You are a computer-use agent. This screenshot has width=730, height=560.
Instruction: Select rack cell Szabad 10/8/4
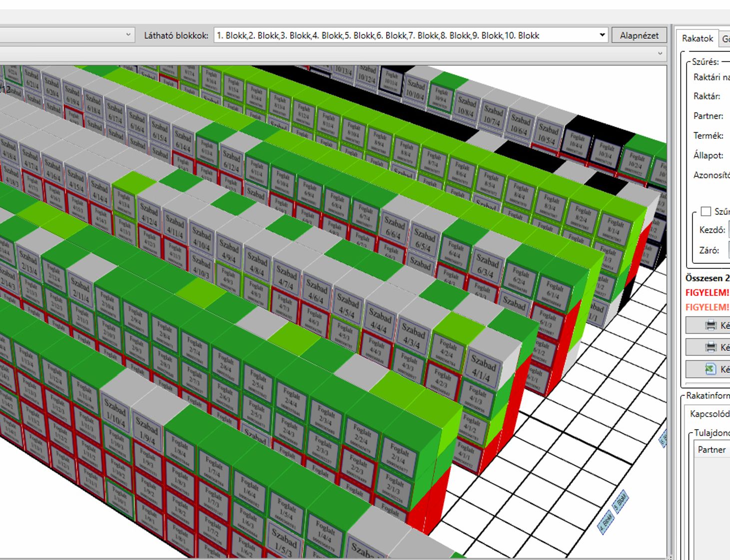click(x=467, y=106)
